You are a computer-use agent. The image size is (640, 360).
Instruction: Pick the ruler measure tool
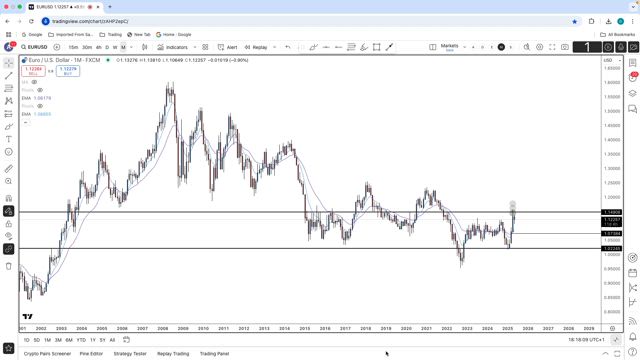pos(9,169)
